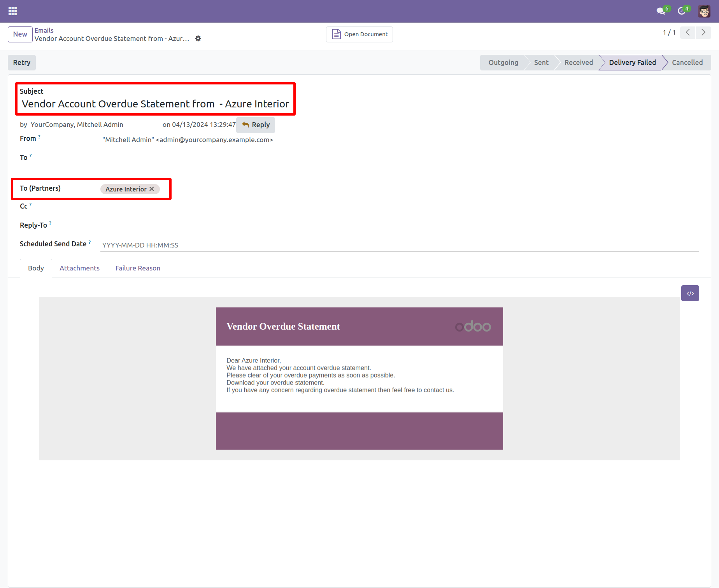719x588 pixels.
Task: Click the 'Dear Azure Interior,' line
Action: tap(254, 360)
